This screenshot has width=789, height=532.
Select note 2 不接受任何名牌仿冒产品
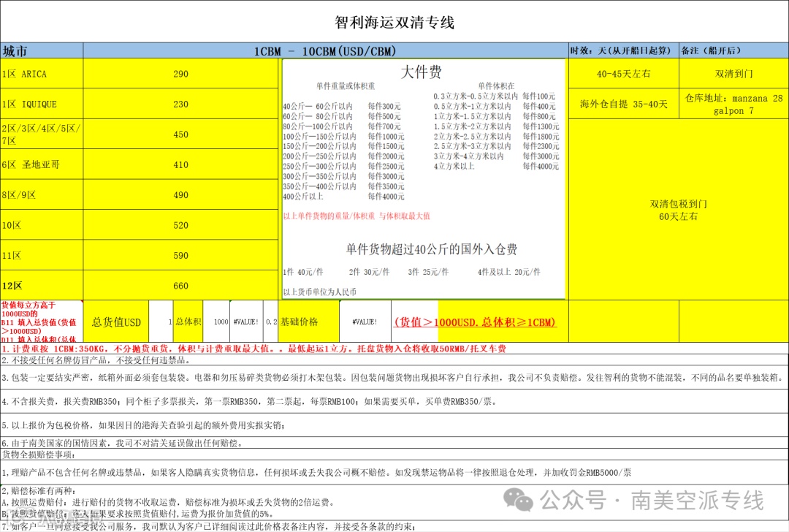[x=394, y=360]
